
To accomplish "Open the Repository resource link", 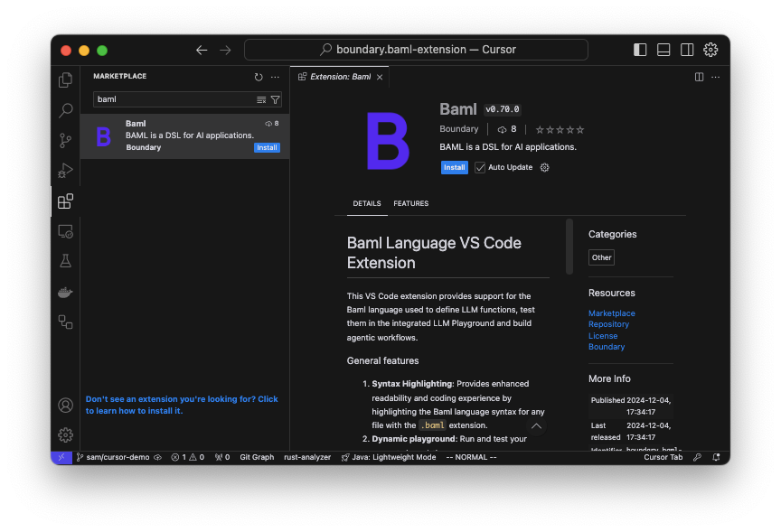I will point(608,324).
